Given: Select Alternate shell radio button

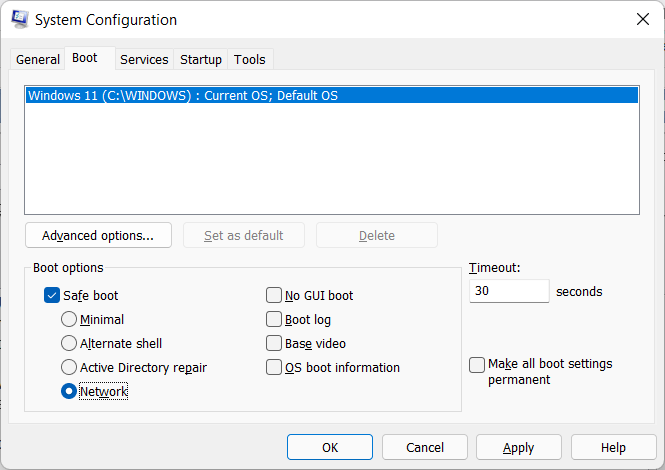Looking at the screenshot, I should [69, 344].
